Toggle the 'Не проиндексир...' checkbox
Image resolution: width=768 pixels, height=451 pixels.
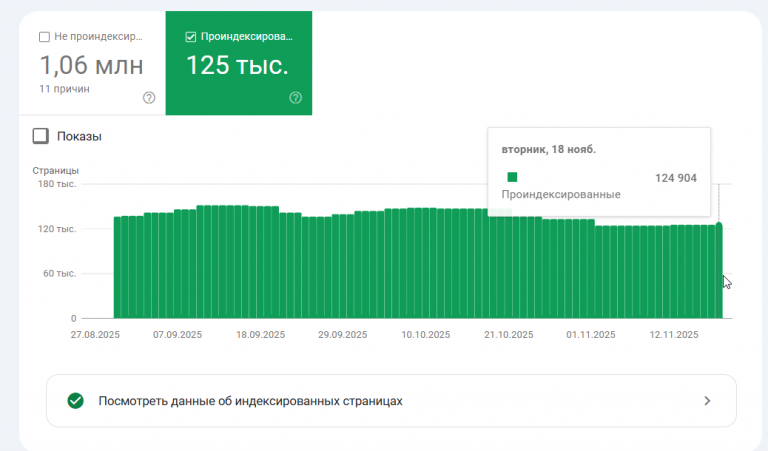click(x=44, y=37)
